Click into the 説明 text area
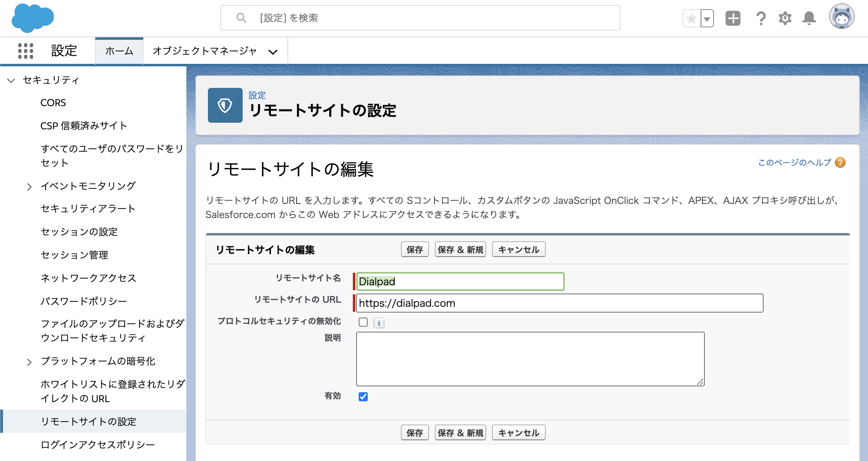868x461 pixels. pos(530,359)
